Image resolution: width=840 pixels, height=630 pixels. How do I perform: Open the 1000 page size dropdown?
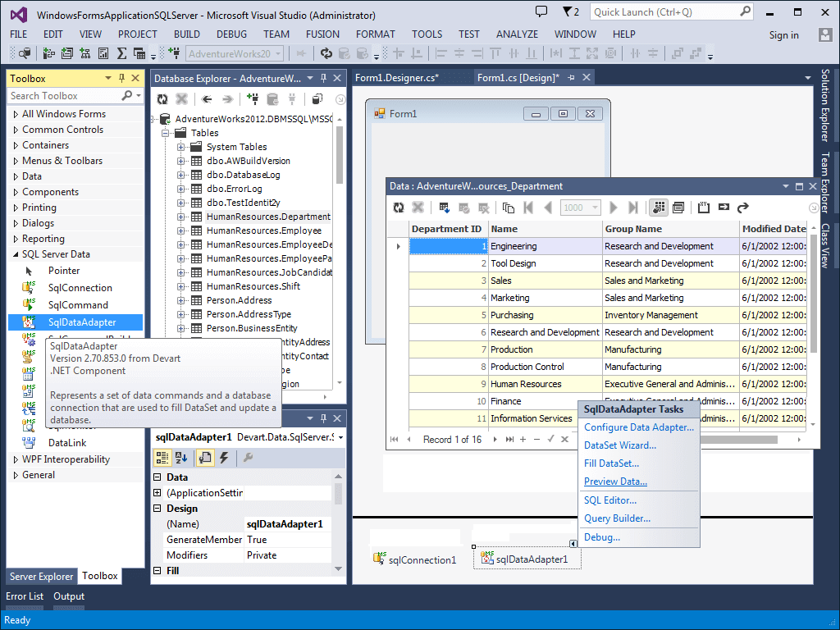pyautogui.click(x=595, y=208)
